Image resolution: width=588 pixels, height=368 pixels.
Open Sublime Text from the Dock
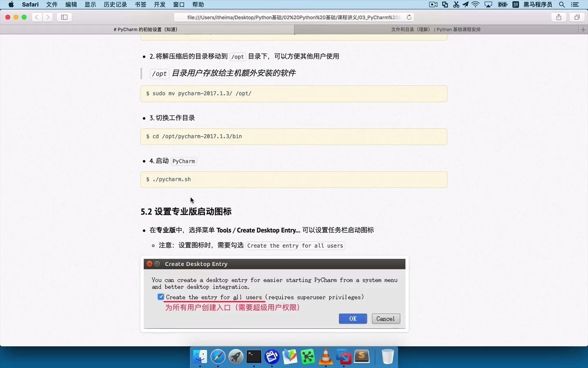[x=362, y=357]
